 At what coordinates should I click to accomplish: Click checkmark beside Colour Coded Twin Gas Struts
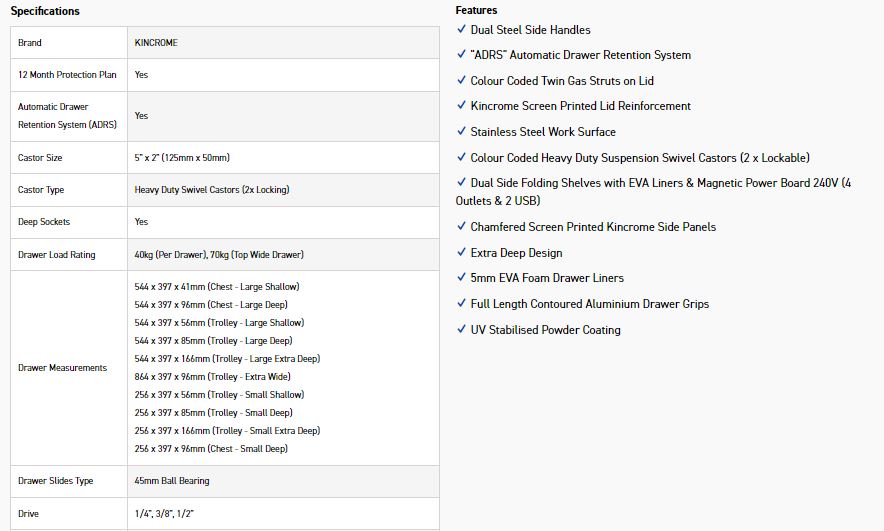[x=461, y=81]
